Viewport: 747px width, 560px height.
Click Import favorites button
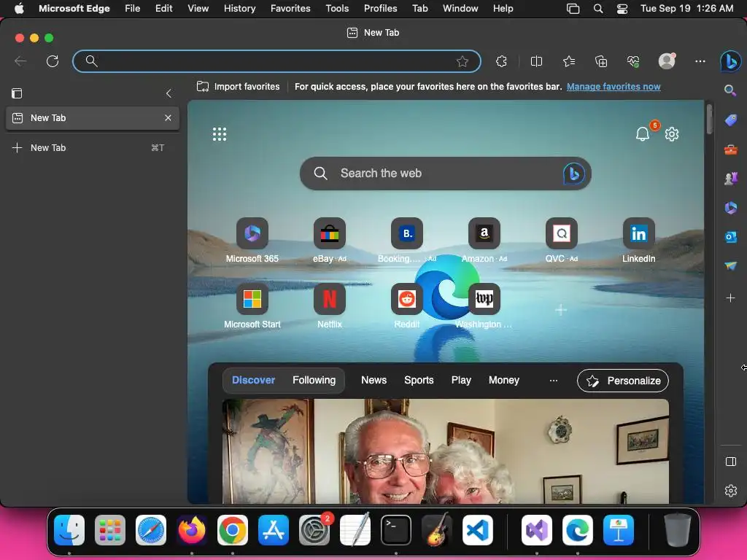239,87
